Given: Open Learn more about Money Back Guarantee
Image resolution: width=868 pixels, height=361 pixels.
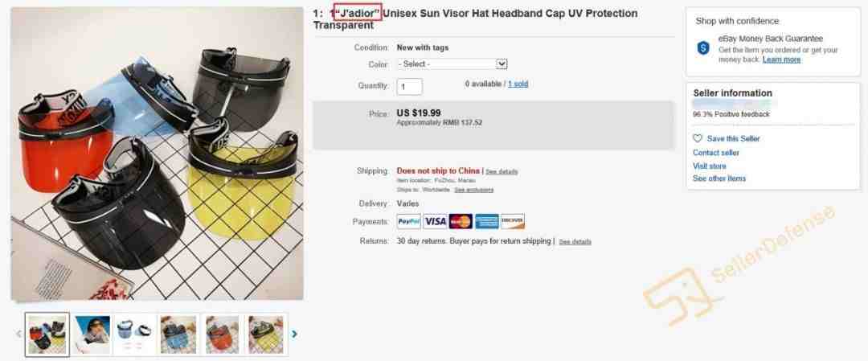Looking at the screenshot, I should [781, 59].
